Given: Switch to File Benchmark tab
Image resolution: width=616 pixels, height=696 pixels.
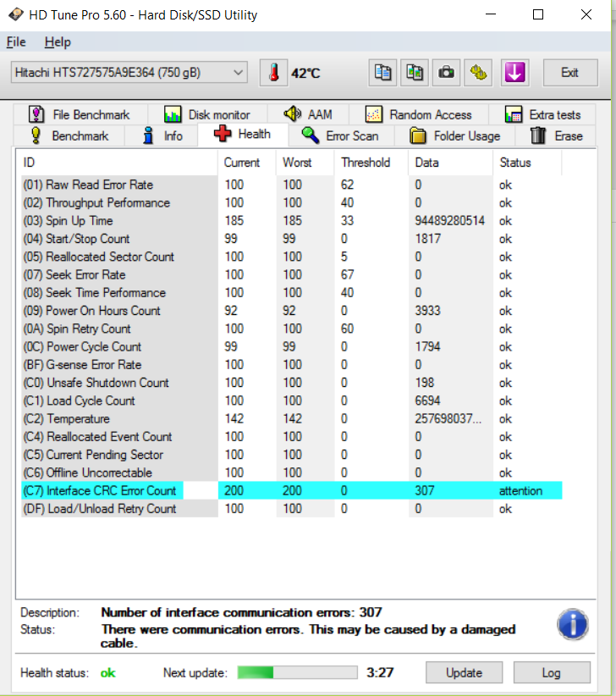Looking at the screenshot, I should (80, 114).
